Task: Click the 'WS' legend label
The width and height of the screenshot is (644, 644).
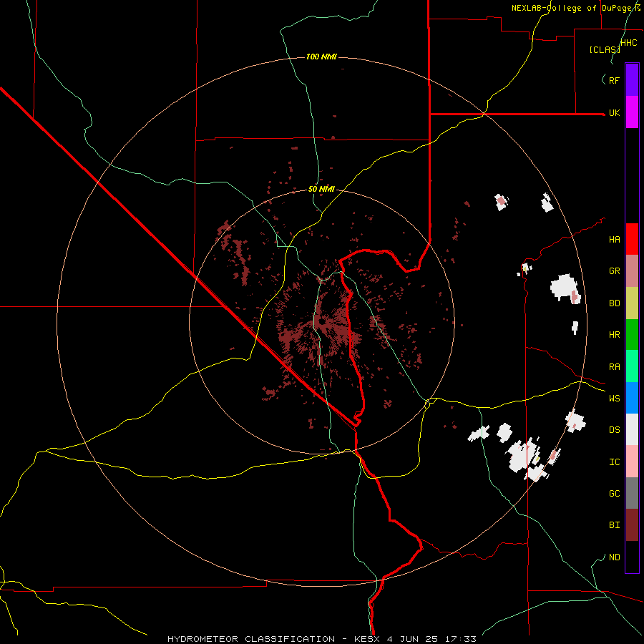Action: pos(614,399)
